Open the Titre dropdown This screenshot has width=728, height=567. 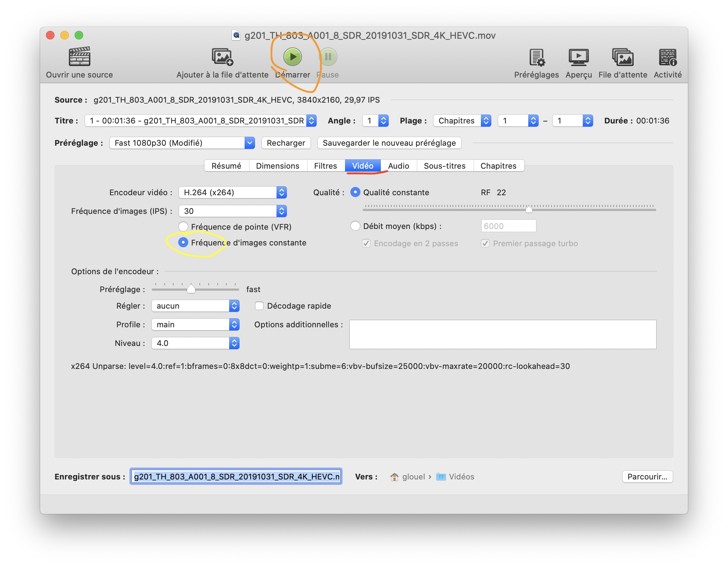[x=200, y=121]
